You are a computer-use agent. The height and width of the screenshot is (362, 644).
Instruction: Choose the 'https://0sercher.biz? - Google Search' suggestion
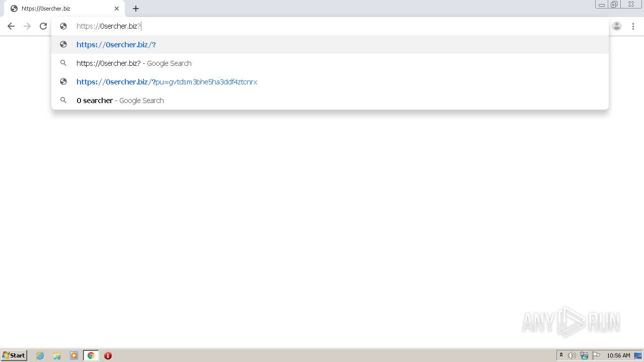pyautogui.click(x=330, y=63)
